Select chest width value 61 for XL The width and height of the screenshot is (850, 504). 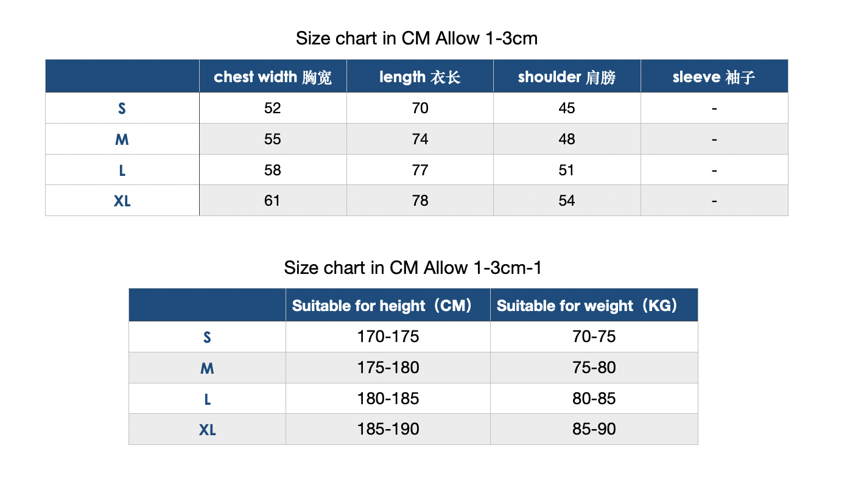tap(273, 200)
